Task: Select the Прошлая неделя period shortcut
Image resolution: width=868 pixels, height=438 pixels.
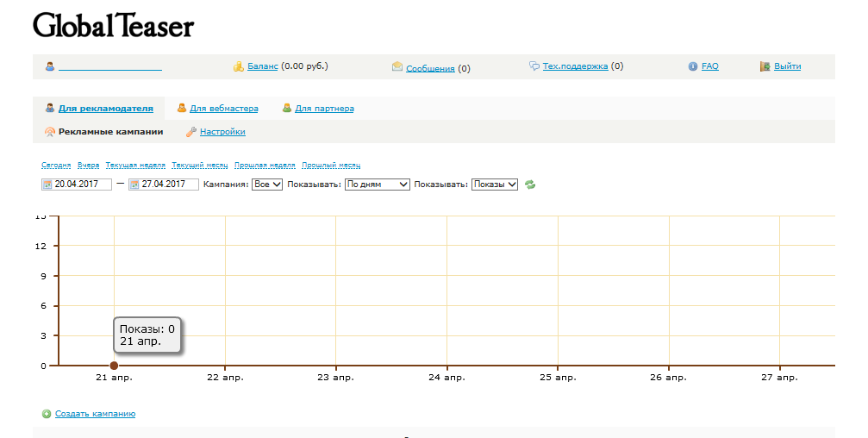Action: point(265,165)
